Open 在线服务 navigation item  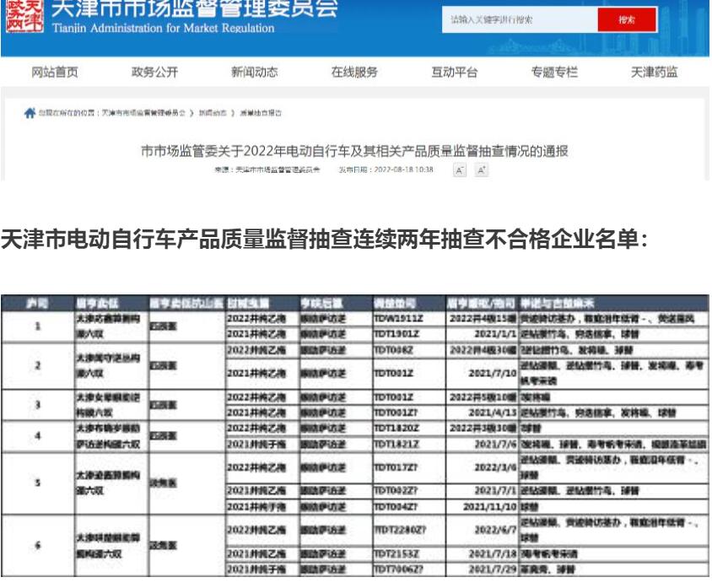coord(354,73)
